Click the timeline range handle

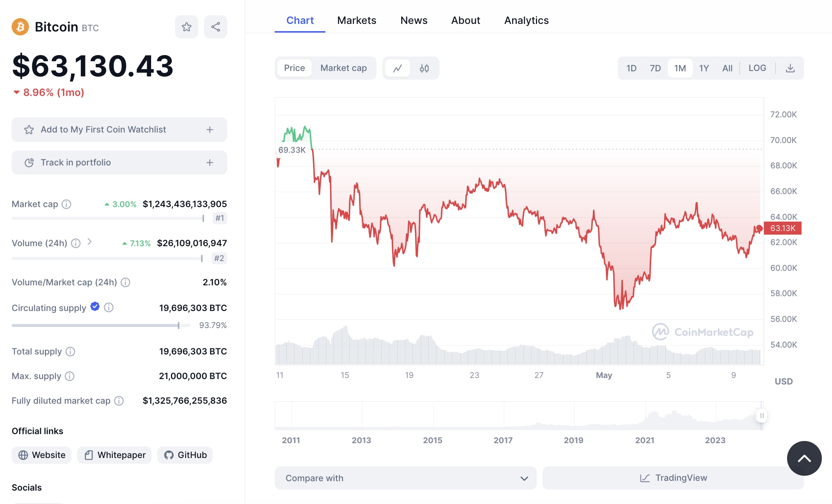point(762,416)
